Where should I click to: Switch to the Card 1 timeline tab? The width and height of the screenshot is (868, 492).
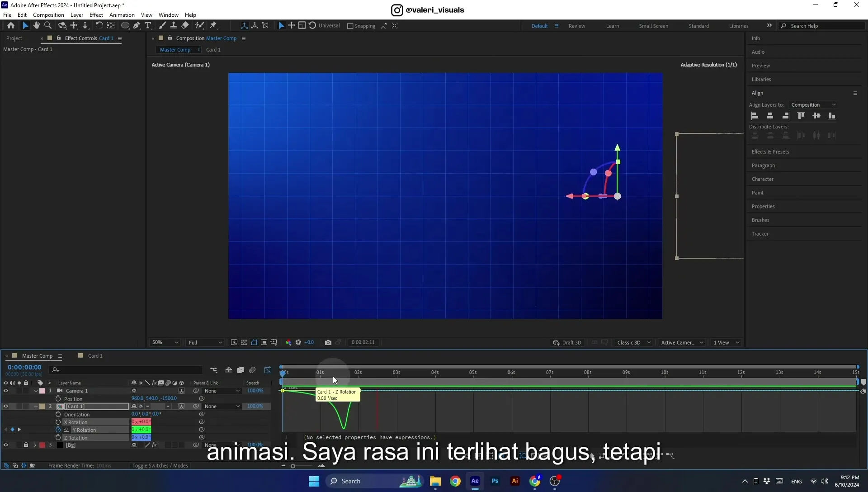point(95,356)
